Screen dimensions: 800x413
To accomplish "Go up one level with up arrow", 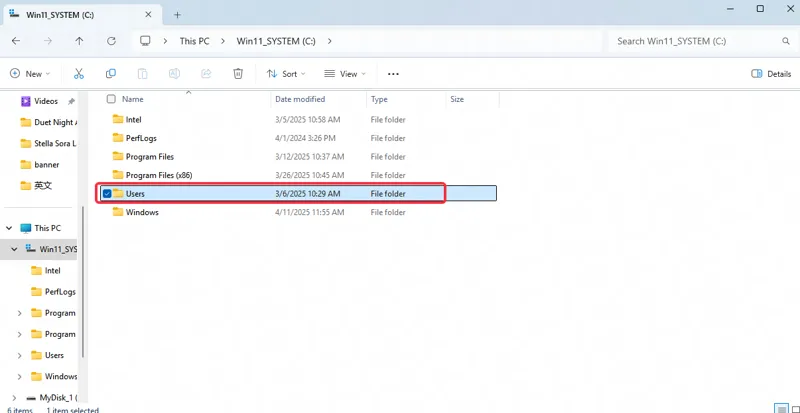I will 79,41.
